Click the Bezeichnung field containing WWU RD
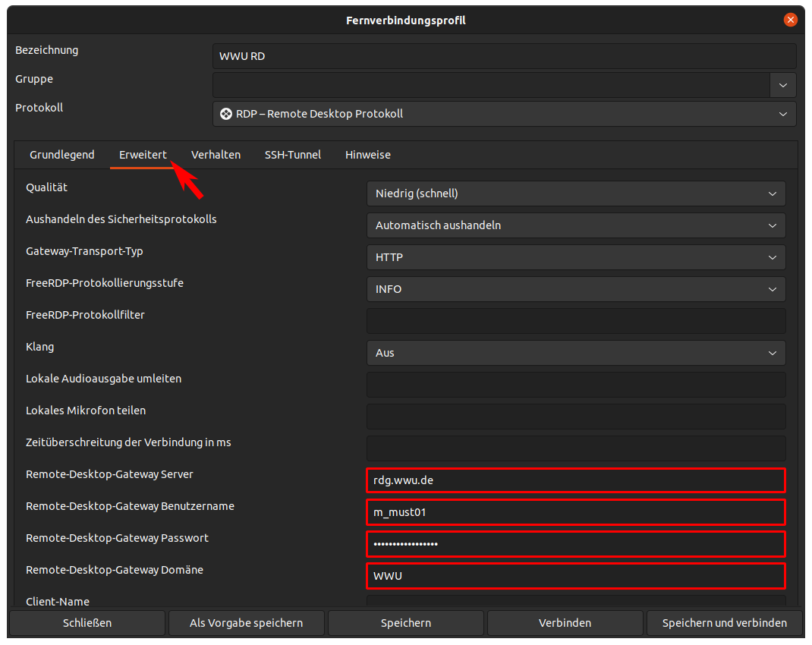This screenshot has height=645, width=812. pos(504,56)
